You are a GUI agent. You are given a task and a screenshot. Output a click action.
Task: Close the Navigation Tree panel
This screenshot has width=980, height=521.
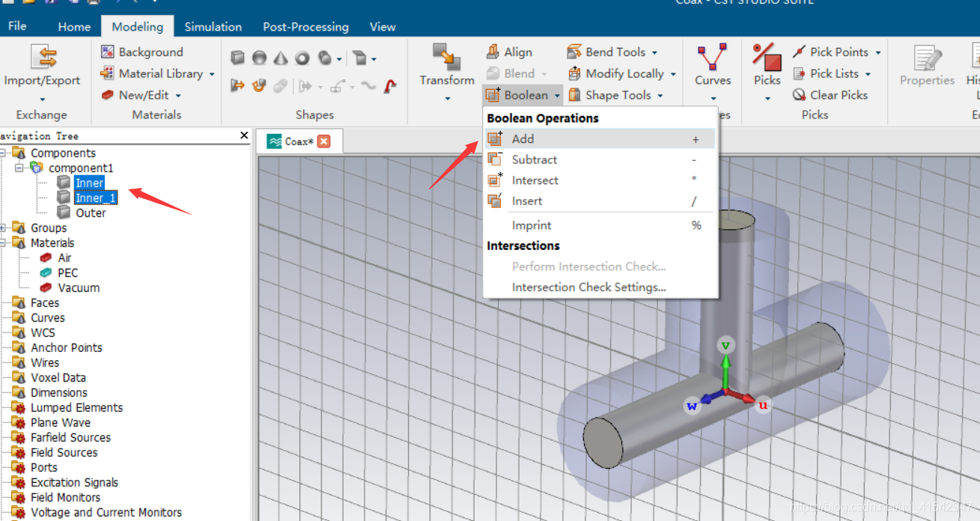pos(244,135)
